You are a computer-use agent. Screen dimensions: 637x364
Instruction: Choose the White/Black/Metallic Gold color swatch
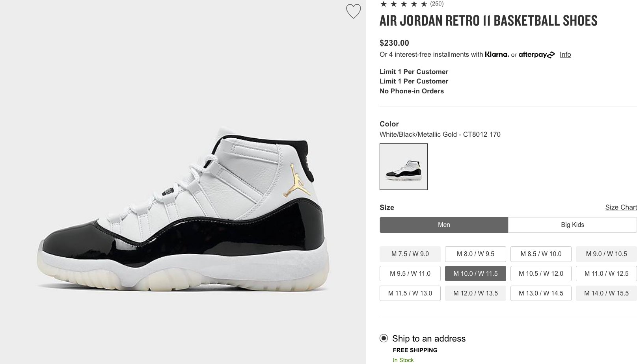tap(404, 167)
